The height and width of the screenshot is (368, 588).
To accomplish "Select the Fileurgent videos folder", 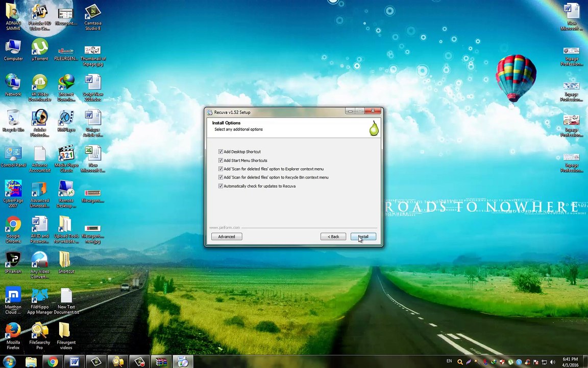I will (66, 336).
